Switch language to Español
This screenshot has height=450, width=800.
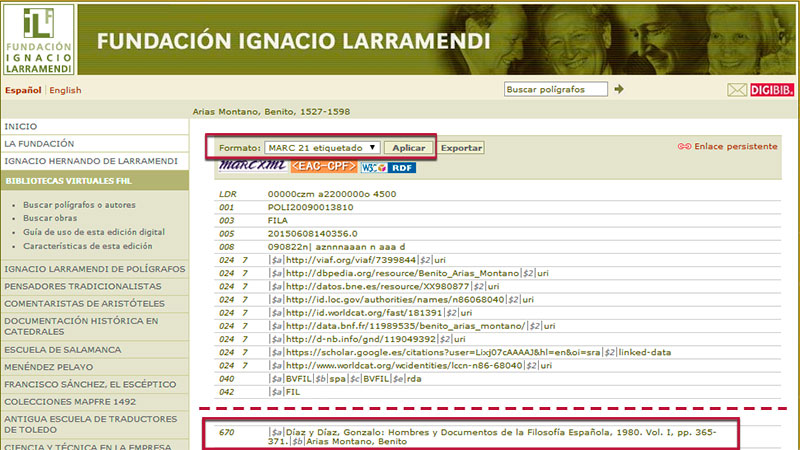click(23, 90)
